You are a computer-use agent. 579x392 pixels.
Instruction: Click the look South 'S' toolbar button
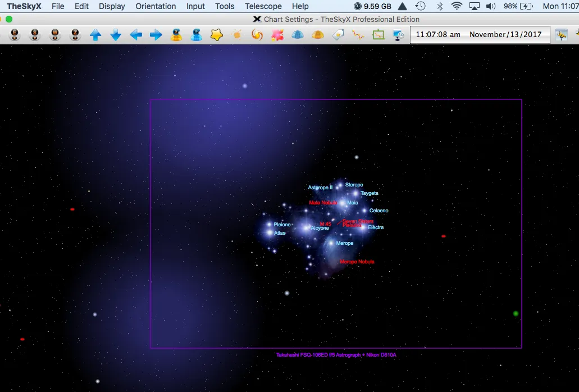(35, 35)
